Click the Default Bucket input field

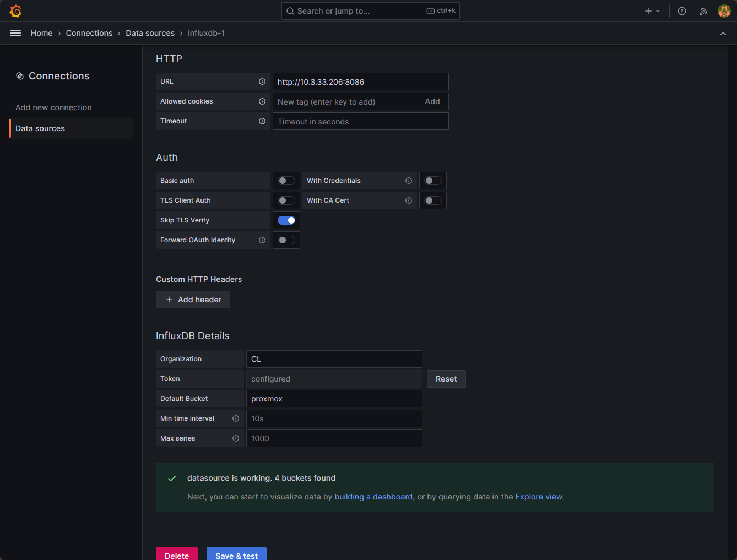[334, 399]
